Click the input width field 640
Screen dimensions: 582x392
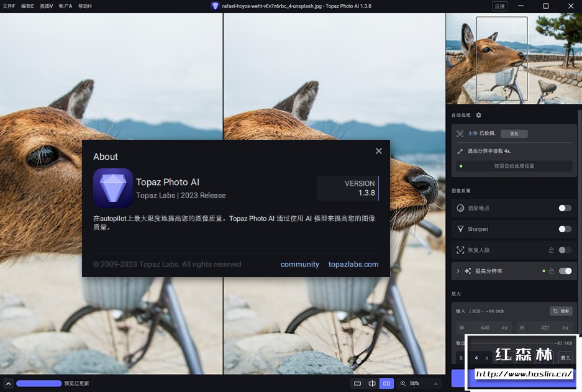click(x=484, y=328)
